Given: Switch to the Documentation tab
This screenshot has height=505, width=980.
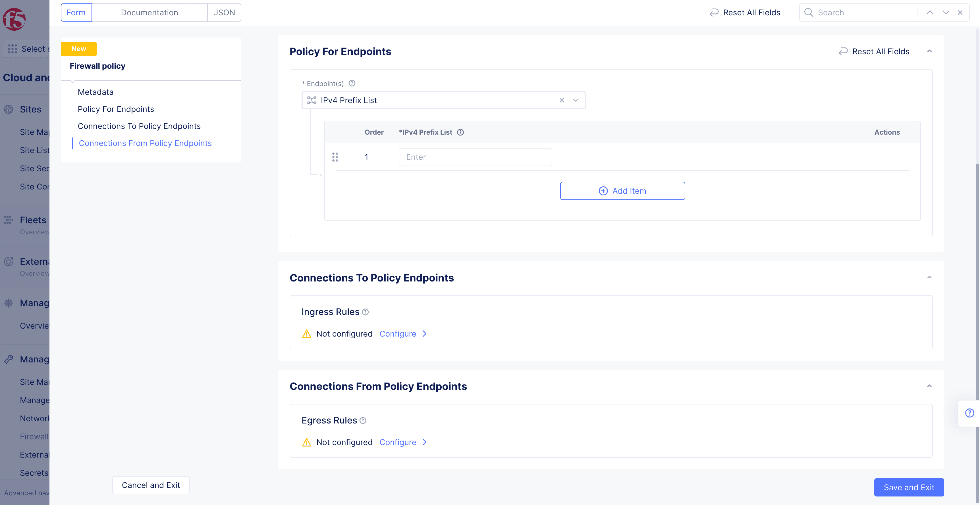Looking at the screenshot, I should tap(150, 12).
